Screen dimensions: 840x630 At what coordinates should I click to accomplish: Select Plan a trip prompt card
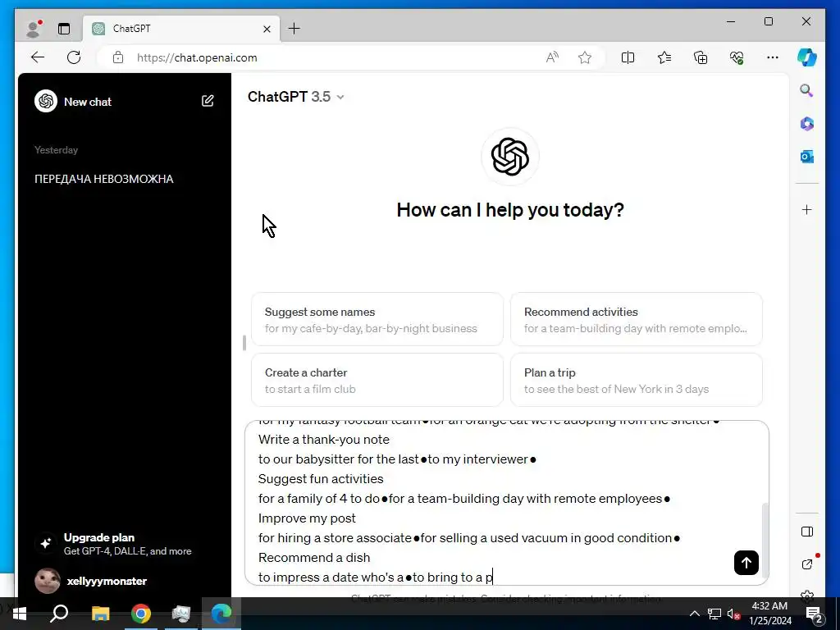(636, 380)
